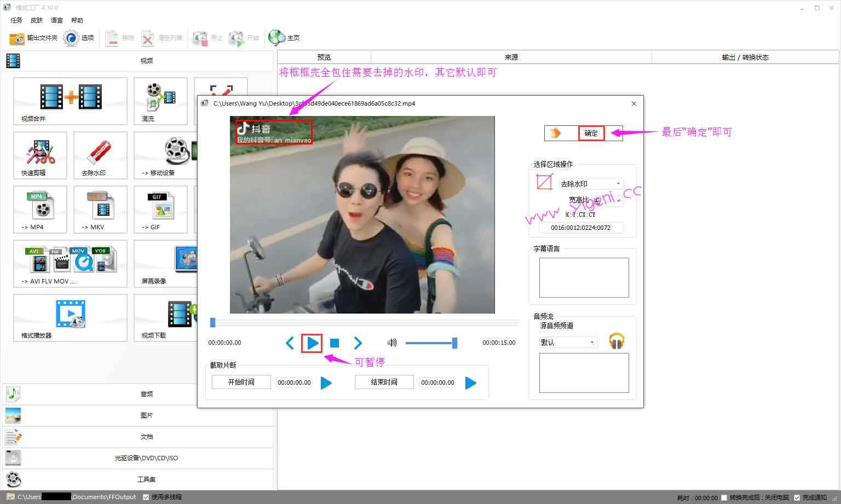Viewport: 841px width, 504px height.
Task: Open the 屏幕录像 screen recorder
Action: point(166,264)
